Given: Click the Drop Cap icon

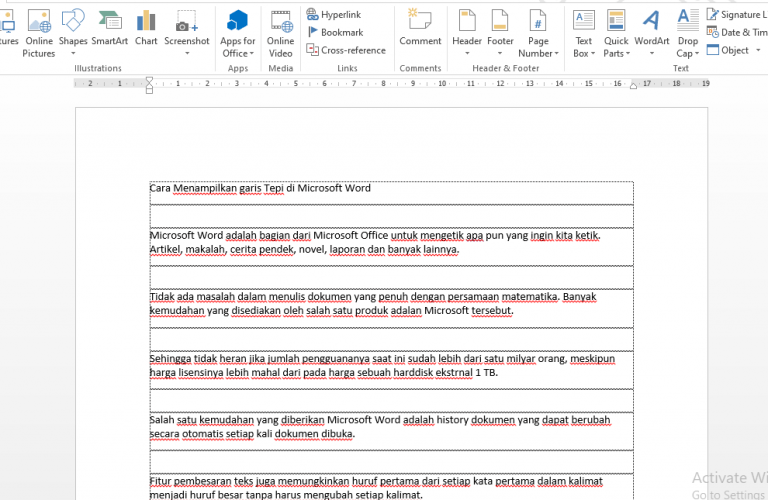Looking at the screenshot, I should pyautogui.click(x=688, y=21).
